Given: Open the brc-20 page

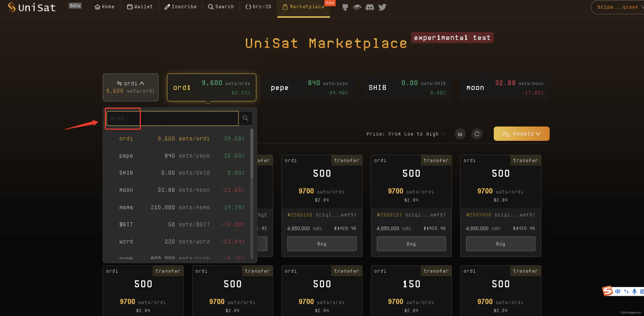Looking at the screenshot, I should tap(258, 7).
